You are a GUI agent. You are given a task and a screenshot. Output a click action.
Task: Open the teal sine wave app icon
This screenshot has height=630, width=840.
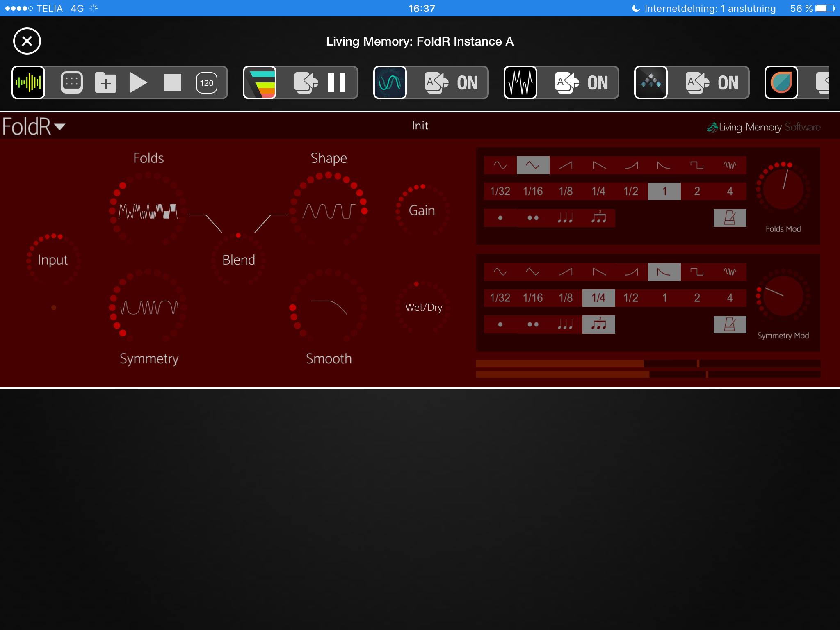click(390, 82)
